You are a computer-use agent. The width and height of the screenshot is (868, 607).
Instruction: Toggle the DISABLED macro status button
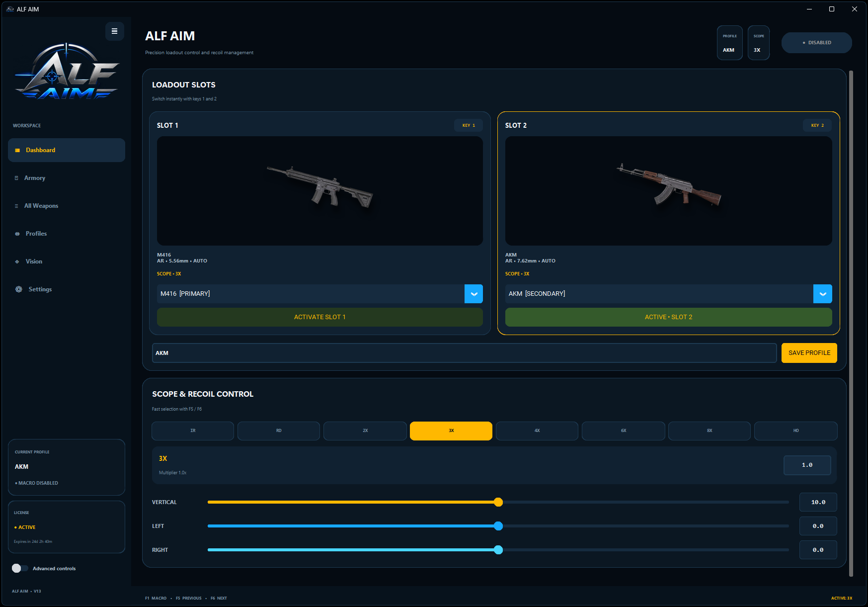pyautogui.click(x=816, y=43)
